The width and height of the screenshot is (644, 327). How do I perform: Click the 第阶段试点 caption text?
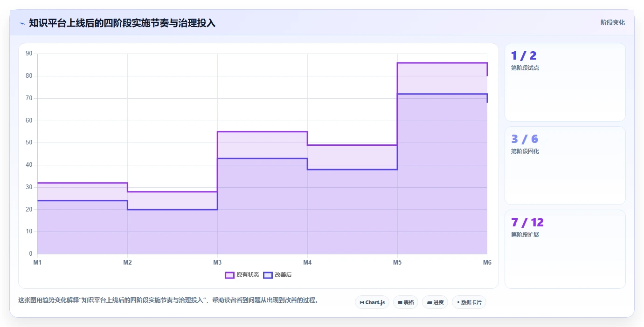pyautogui.click(x=525, y=68)
